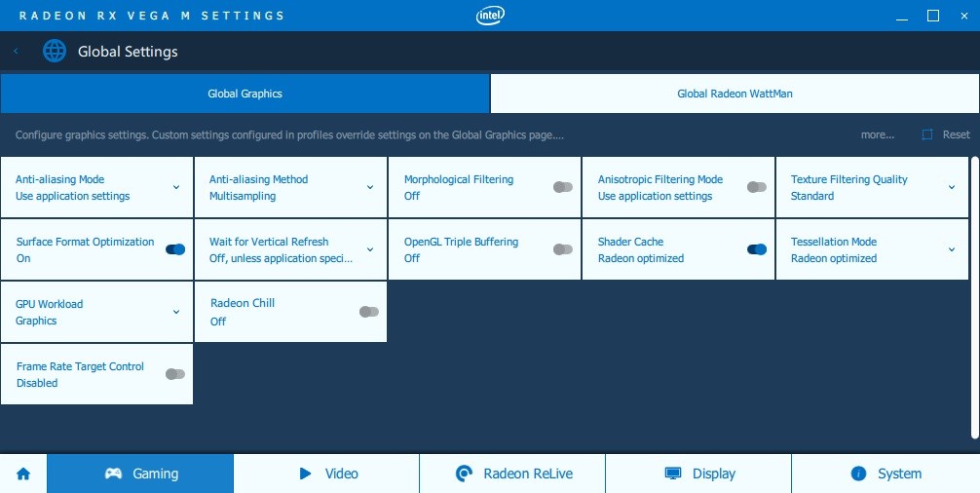Click the back arrow beside Global Settings
The height and width of the screenshot is (493, 980).
[x=16, y=52]
